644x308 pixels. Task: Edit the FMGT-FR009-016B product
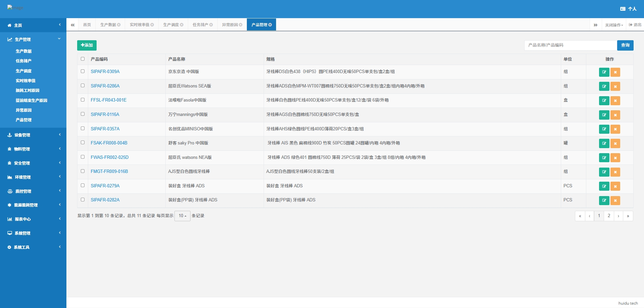click(x=604, y=172)
